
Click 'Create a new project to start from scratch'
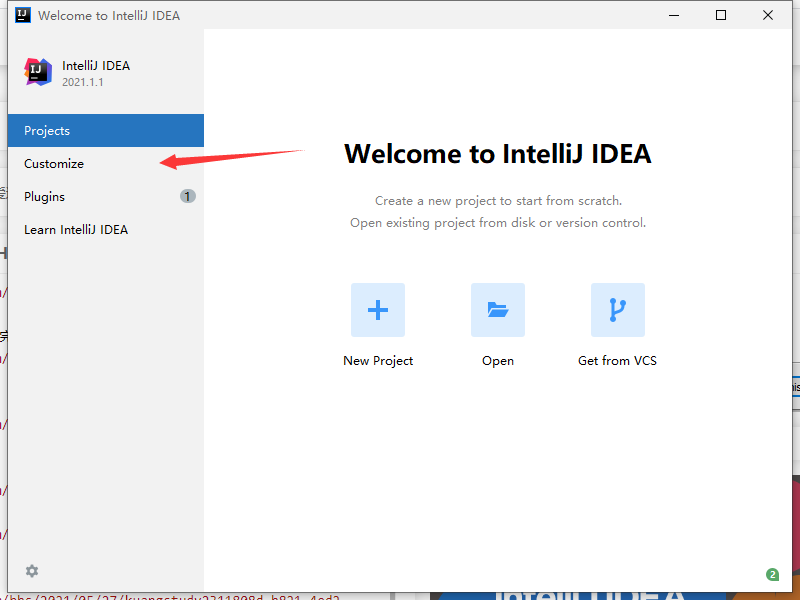(x=498, y=201)
